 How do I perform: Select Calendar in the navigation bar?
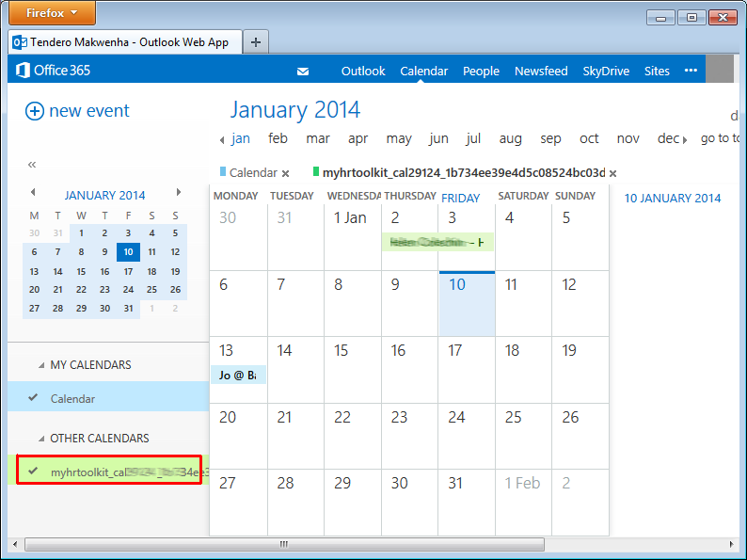(424, 71)
